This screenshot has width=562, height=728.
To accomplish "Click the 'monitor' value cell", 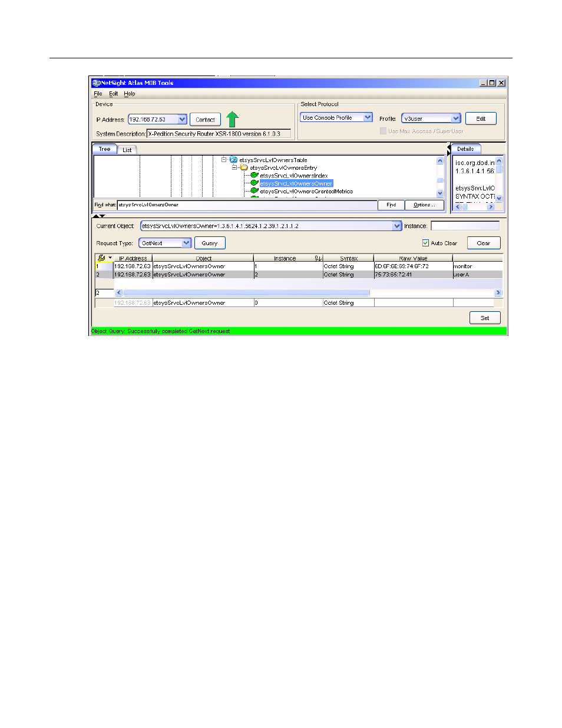I will [x=477, y=266].
